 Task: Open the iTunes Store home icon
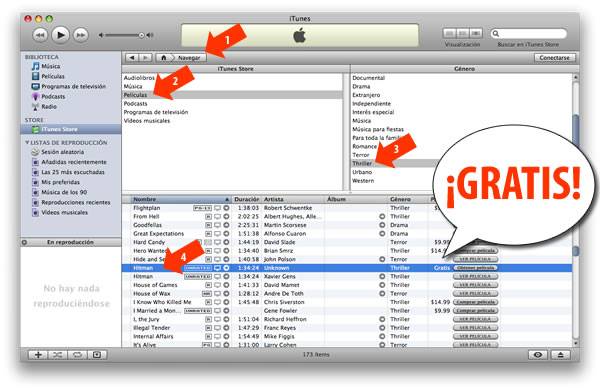[x=163, y=57]
